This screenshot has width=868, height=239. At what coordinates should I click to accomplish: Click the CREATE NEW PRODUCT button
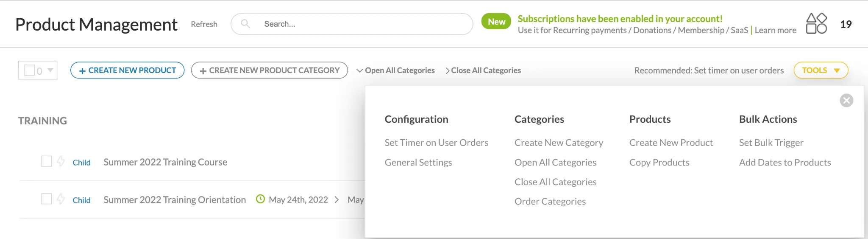point(127,70)
